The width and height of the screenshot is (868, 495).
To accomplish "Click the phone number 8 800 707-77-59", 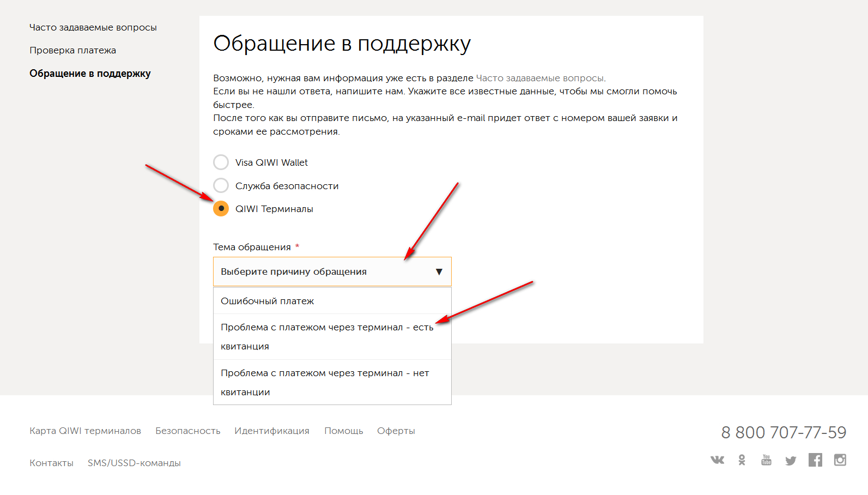I will click(x=784, y=432).
